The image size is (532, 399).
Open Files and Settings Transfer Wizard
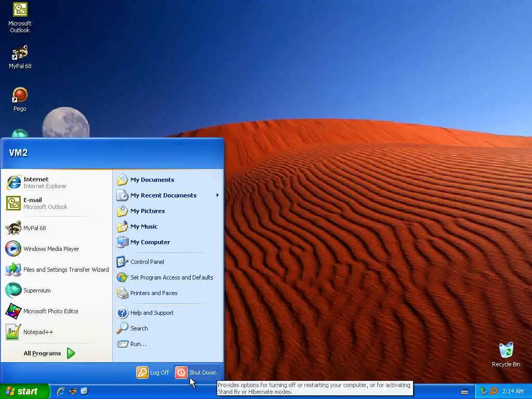[x=56, y=270]
